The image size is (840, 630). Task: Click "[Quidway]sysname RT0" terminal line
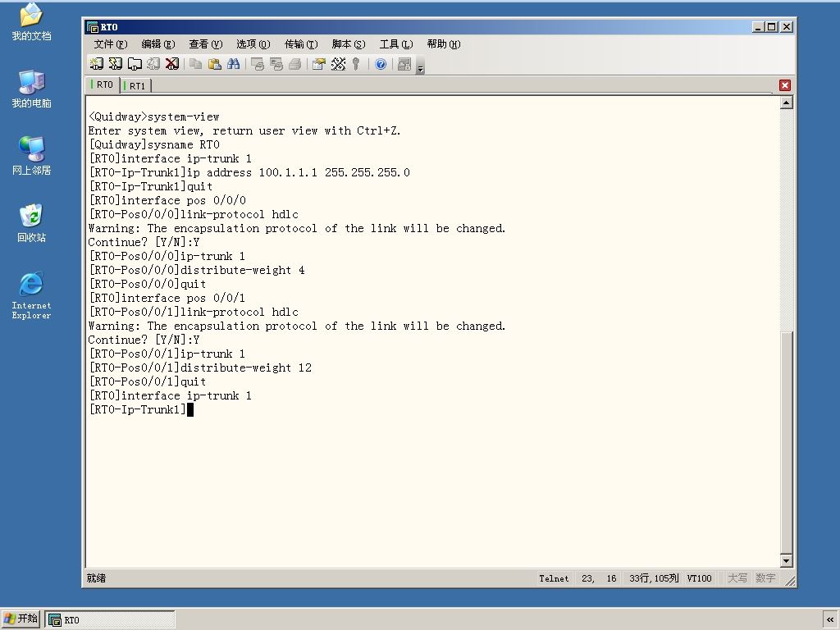[153, 144]
